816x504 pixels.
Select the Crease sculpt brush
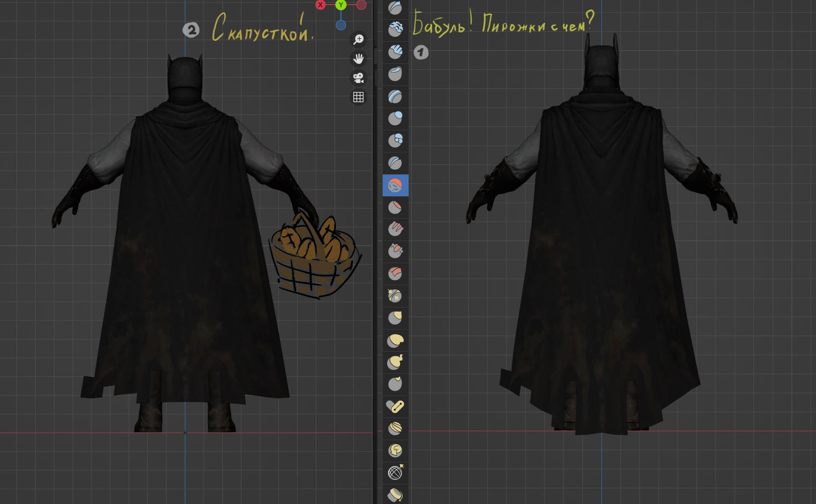(395, 163)
